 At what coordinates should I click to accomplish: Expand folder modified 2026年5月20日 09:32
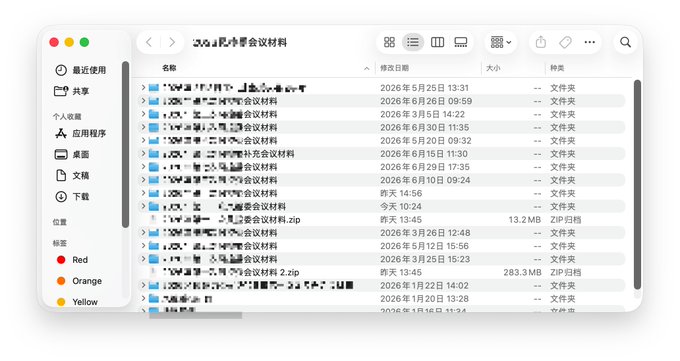pyautogui.click(x=143, y=141)
